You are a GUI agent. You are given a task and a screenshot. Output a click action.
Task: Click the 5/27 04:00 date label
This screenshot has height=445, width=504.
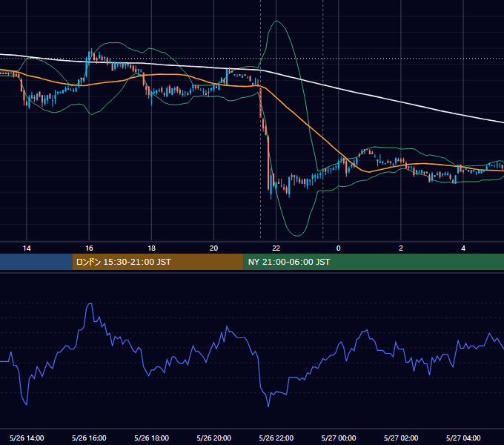click(x=463, y=438)
